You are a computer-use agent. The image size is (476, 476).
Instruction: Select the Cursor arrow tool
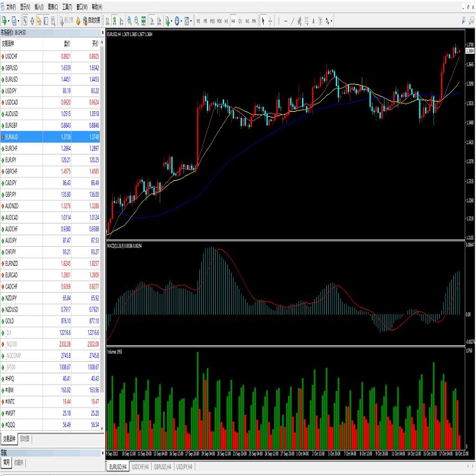(263, 21)
